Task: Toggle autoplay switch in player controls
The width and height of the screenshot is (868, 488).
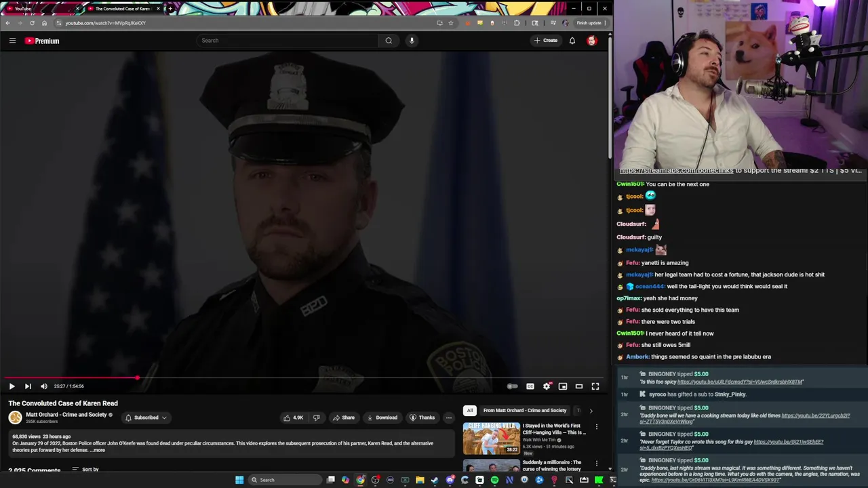Action: click(x=513, y=386)
